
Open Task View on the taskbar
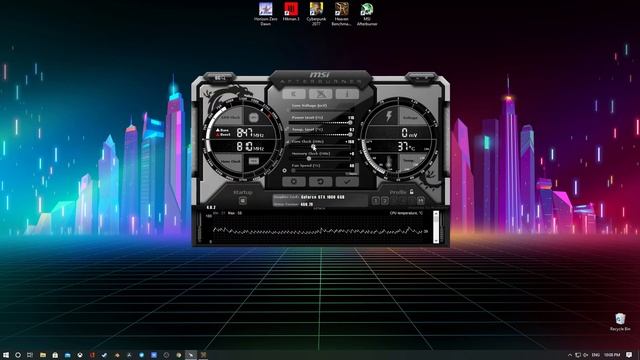point(30,355)
